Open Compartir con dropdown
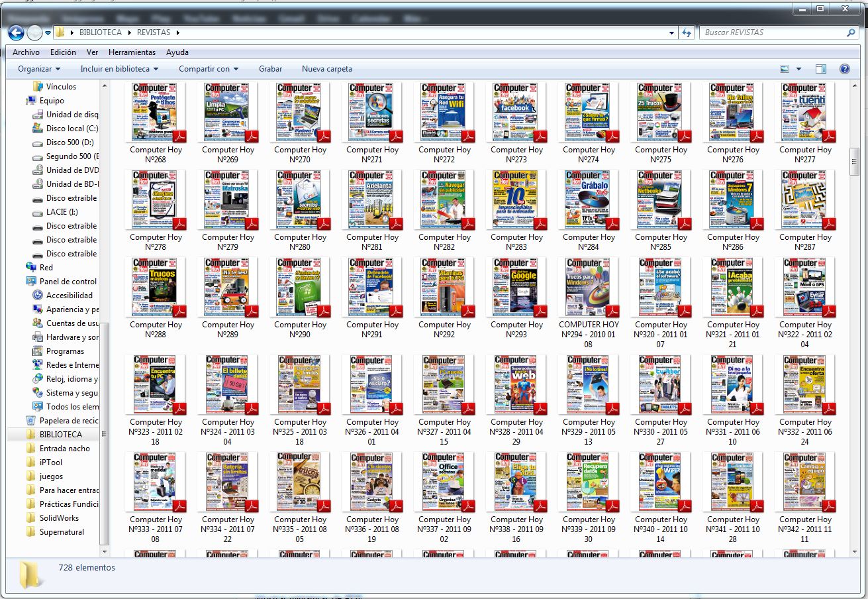Image resolution: width=868 pixels, height=599 pixels. pyautogui.click(x=209, y=69)
